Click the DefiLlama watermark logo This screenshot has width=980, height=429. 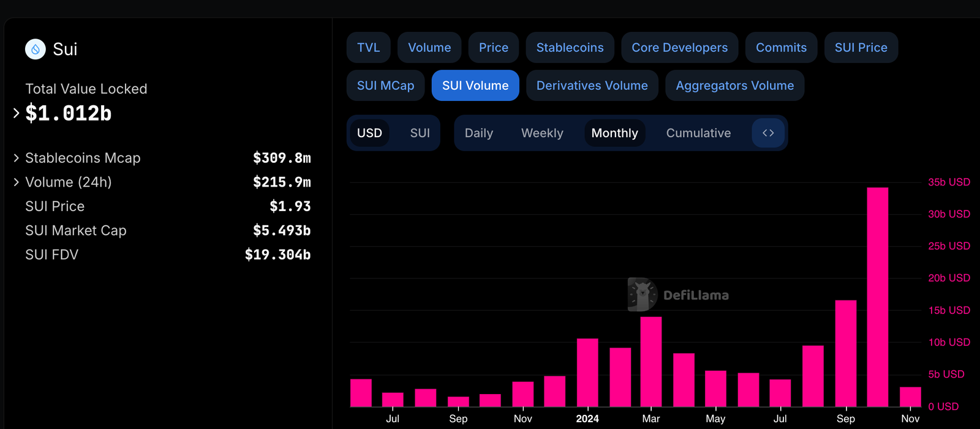pyautogui.click(x=678, y=295)
